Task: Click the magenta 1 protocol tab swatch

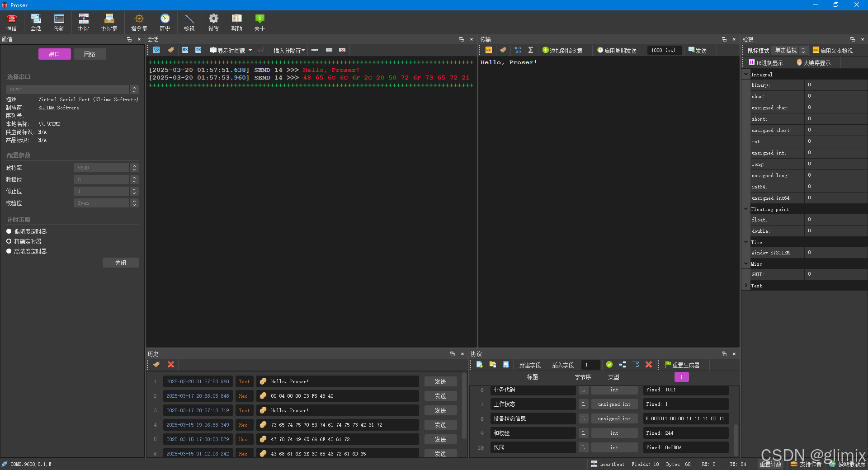Action: pyautogui.click(x=681, y=377)
